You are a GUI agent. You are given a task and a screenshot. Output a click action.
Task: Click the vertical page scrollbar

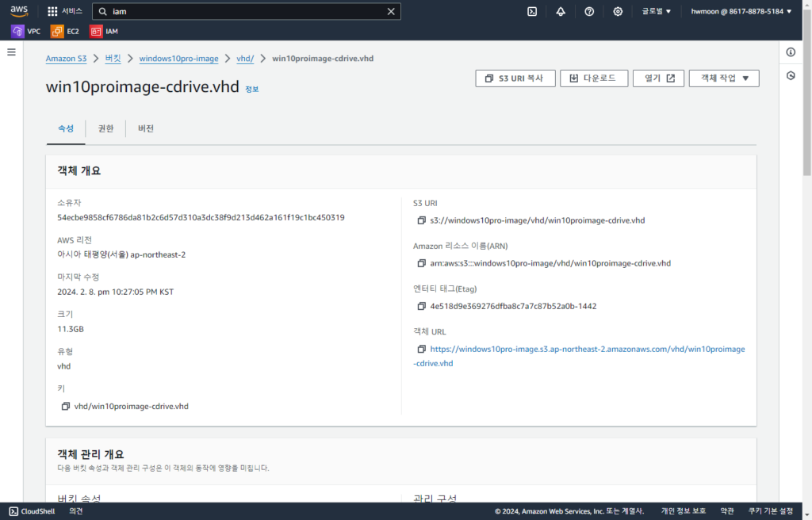click(x=807, y=94)
